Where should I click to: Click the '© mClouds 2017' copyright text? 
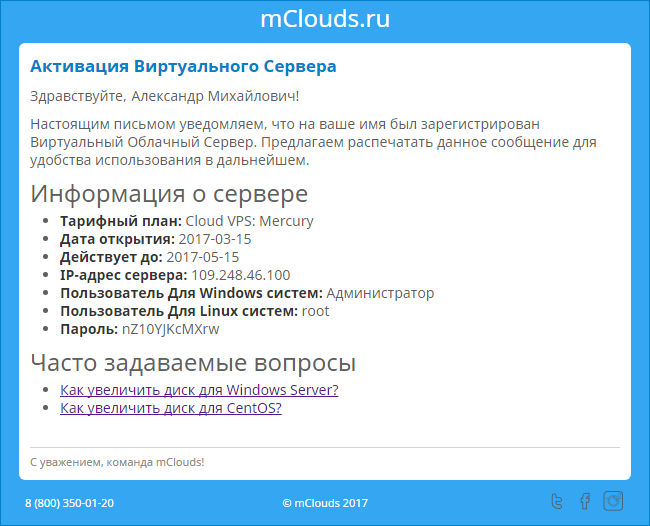(x=325, y=503)
